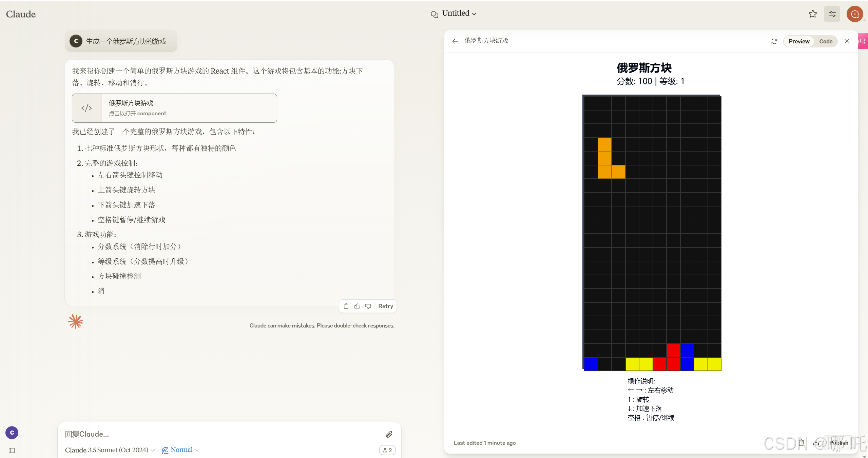The height and width of the screenshot is (458, 868).
Task: Star this conversation
Action: coord(813,14)
